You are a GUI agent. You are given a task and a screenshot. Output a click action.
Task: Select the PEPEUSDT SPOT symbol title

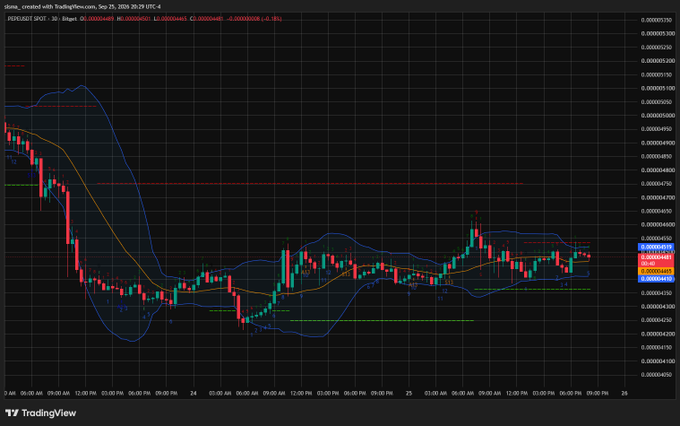[26, 19]
